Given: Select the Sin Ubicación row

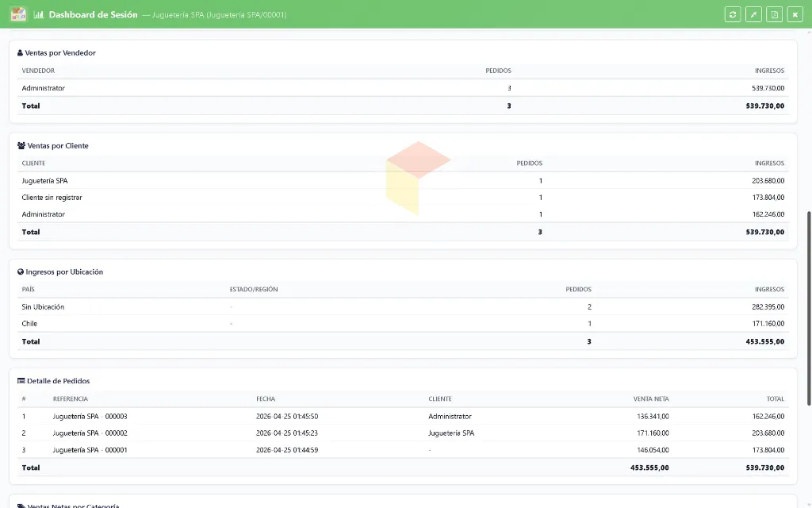Looking at the screenshot, I should pyautogui.click(x=403, y=307).
